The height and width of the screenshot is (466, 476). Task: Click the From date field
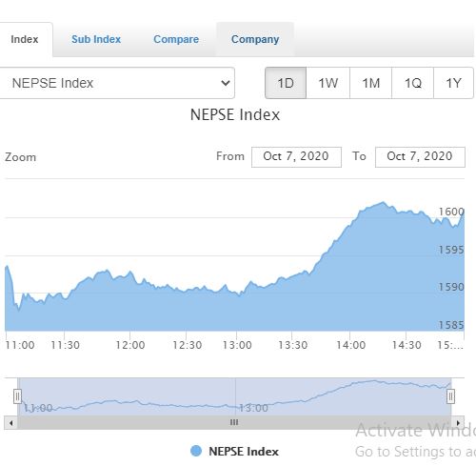click(x=296, y=156)
